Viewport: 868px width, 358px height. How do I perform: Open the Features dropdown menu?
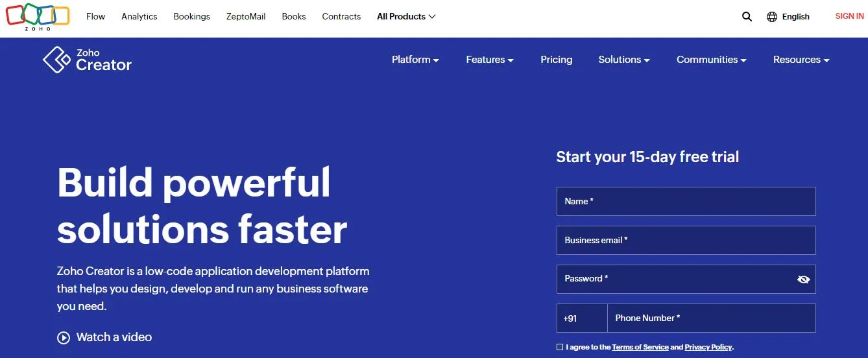490,60
